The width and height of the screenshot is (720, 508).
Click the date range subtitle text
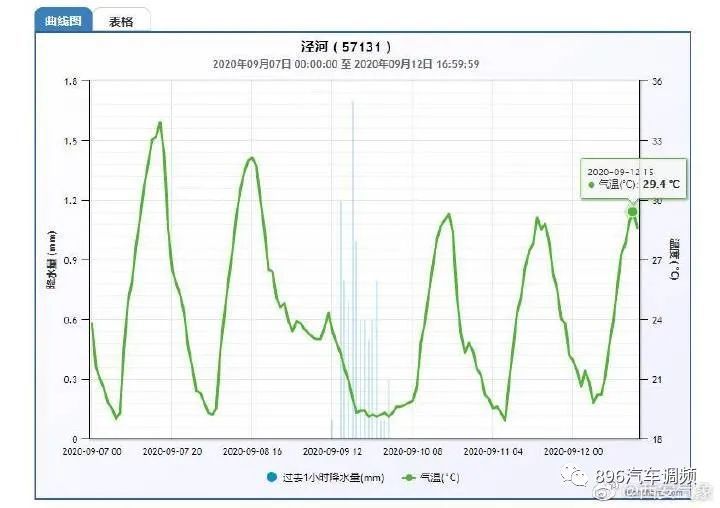tap(346, 64)
